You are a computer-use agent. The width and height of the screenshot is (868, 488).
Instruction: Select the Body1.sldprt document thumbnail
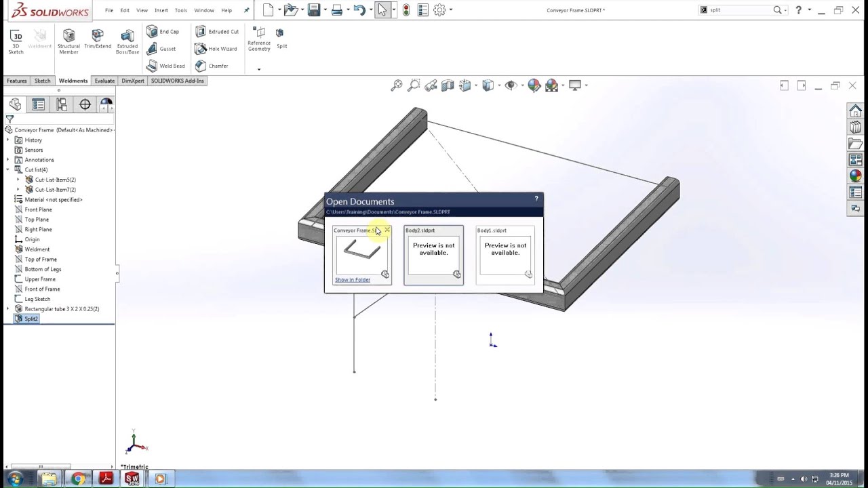click(505, 255)
